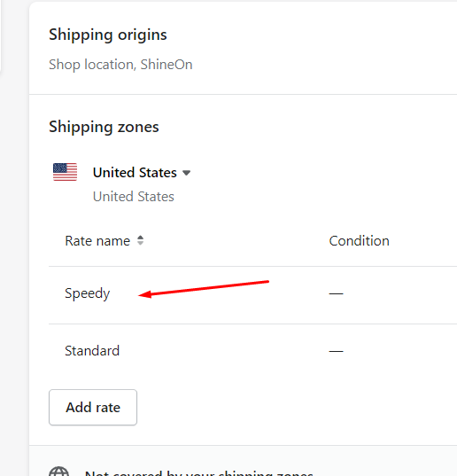Select the Shipping origins heading
The width and height of the screenshot is (457, 476).
coord(108,35)
